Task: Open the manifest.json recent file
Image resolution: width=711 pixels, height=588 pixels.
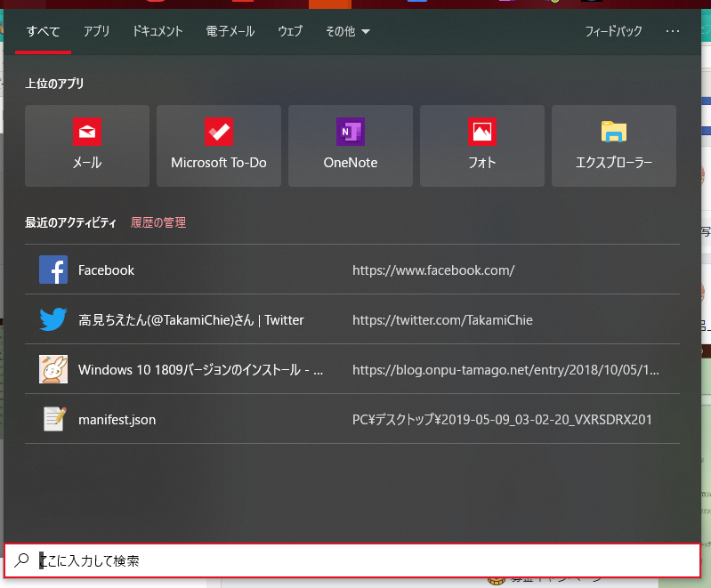Action: point(352,419)
